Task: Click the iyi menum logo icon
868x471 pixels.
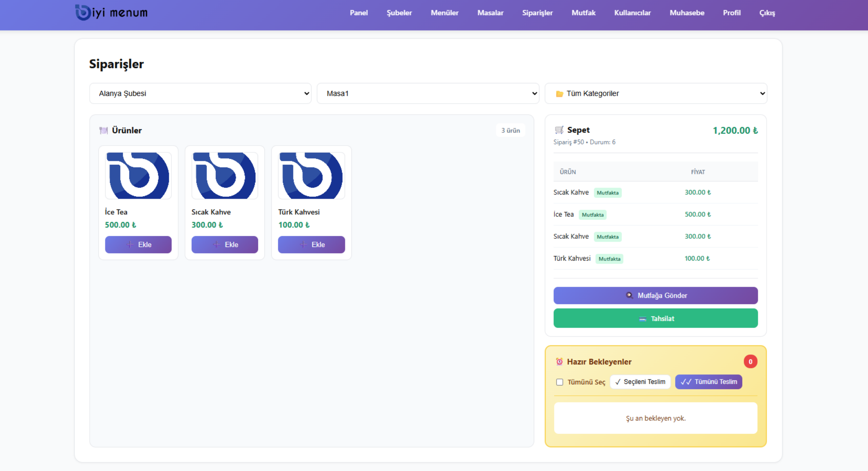Action: tap(83, 12)
